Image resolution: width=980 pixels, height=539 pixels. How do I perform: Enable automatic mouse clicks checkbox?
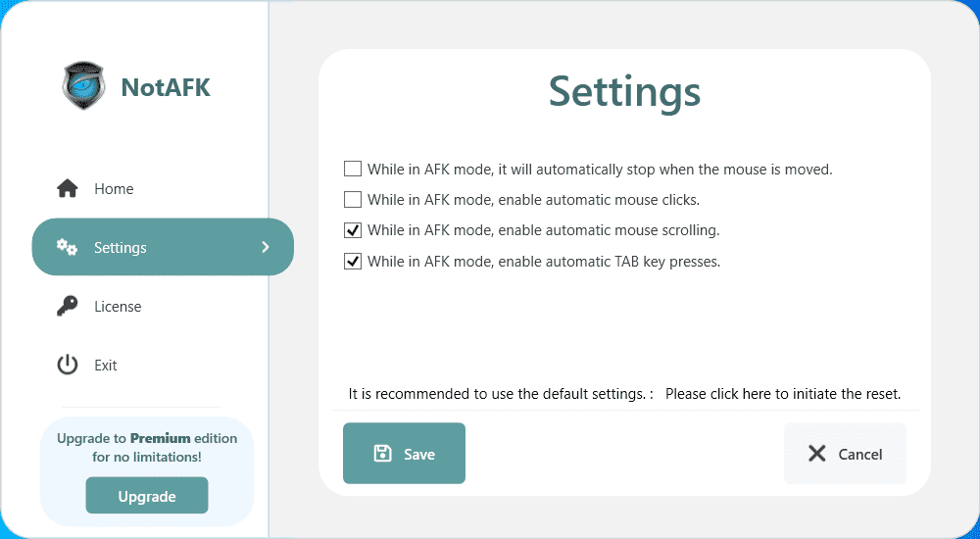353,200
